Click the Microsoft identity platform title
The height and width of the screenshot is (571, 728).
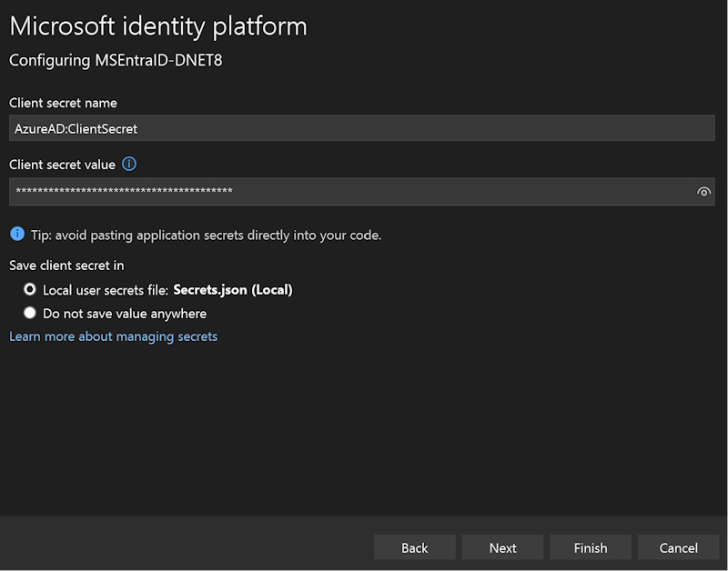158,26
